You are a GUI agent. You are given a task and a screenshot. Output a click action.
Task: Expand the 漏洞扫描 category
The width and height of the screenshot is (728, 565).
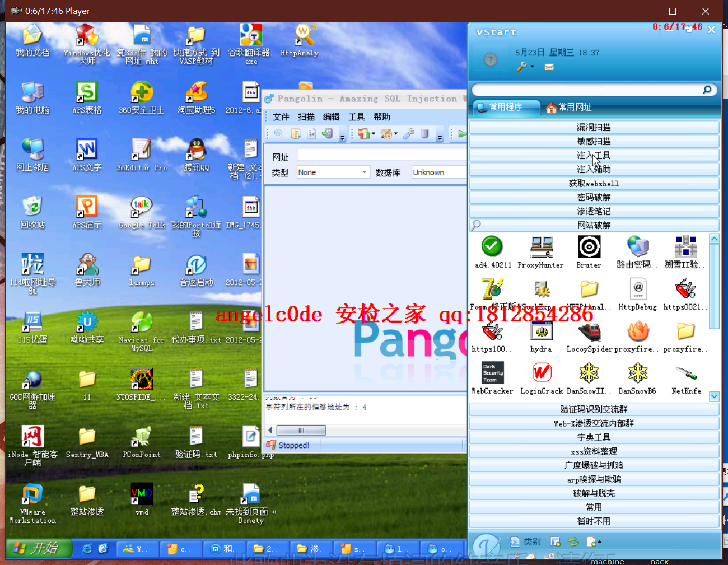594,127
